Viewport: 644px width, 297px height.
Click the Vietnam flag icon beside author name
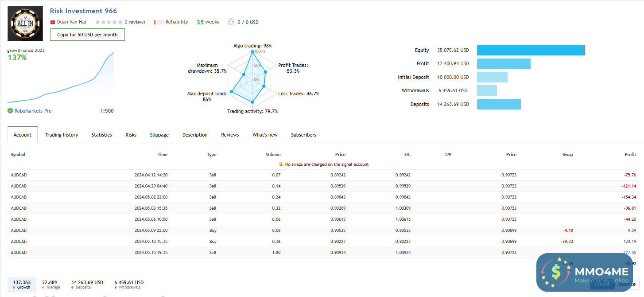tap(52, 22)
